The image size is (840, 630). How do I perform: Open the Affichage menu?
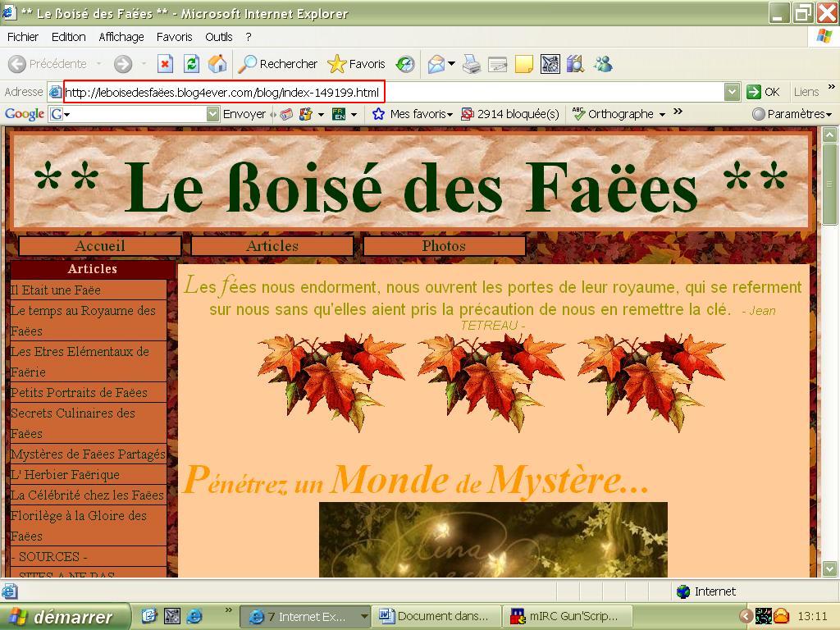(121, 37)
